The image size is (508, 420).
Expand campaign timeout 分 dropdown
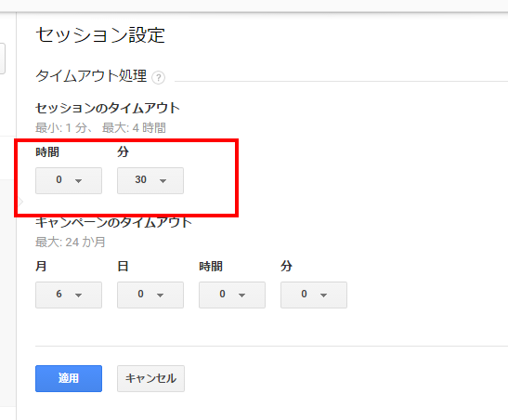314,295
